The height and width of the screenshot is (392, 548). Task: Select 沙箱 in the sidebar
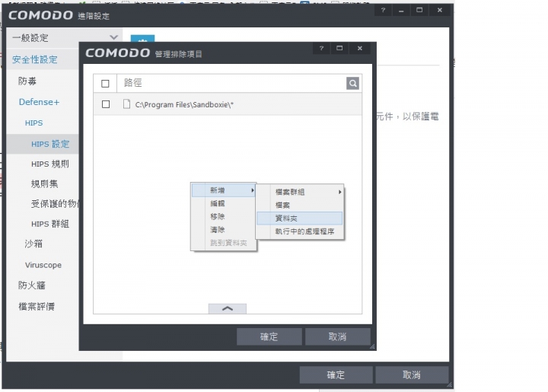pos(33,244)
